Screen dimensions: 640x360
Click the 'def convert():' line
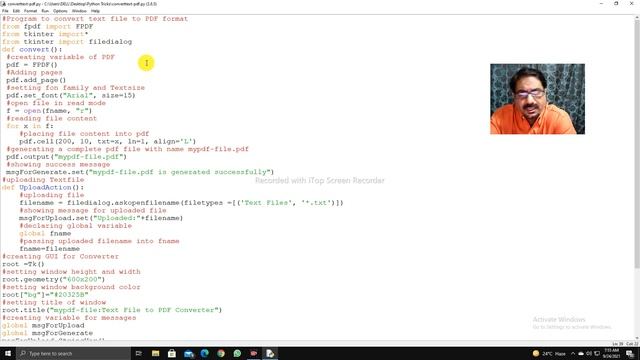point(32,49)
